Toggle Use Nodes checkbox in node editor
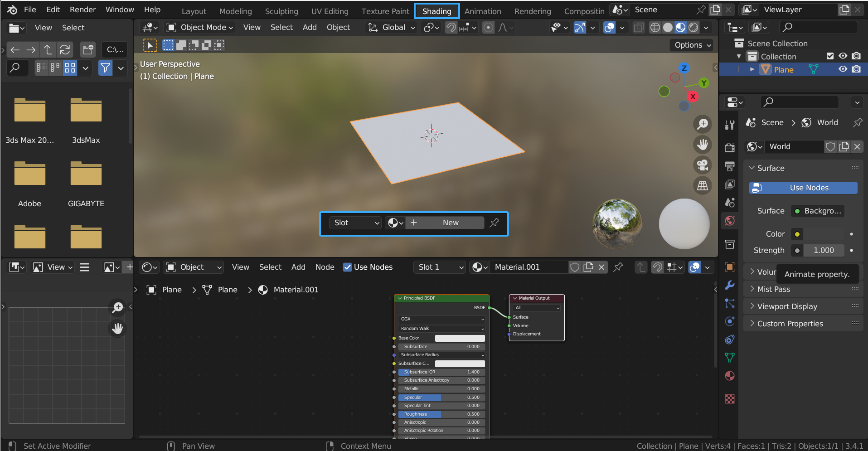 [x=347, y=267]
